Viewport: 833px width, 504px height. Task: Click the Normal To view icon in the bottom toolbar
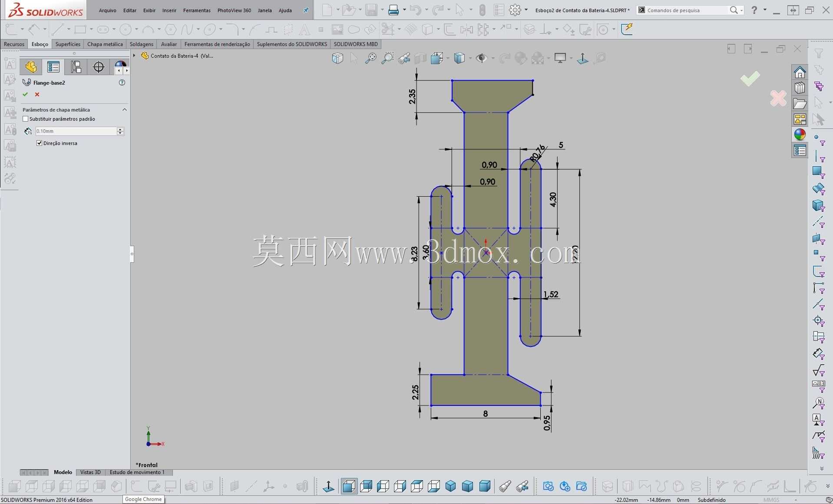pyautogui.click(x=329, y=486)
